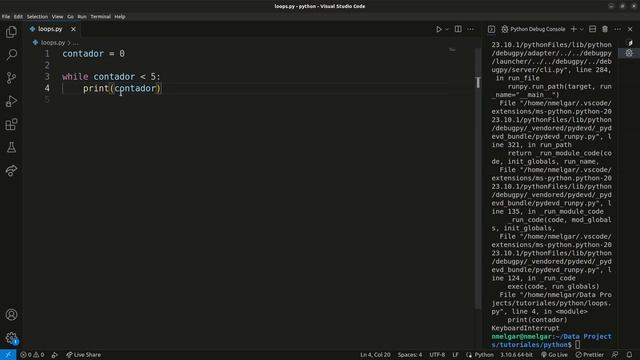Show errors and warnings count

pos(32,355)
